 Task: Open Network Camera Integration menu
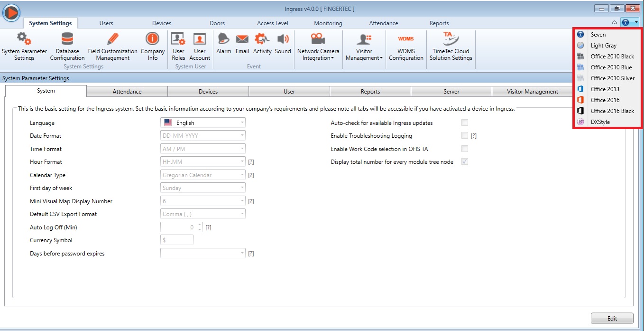click(x=318, y=46)
